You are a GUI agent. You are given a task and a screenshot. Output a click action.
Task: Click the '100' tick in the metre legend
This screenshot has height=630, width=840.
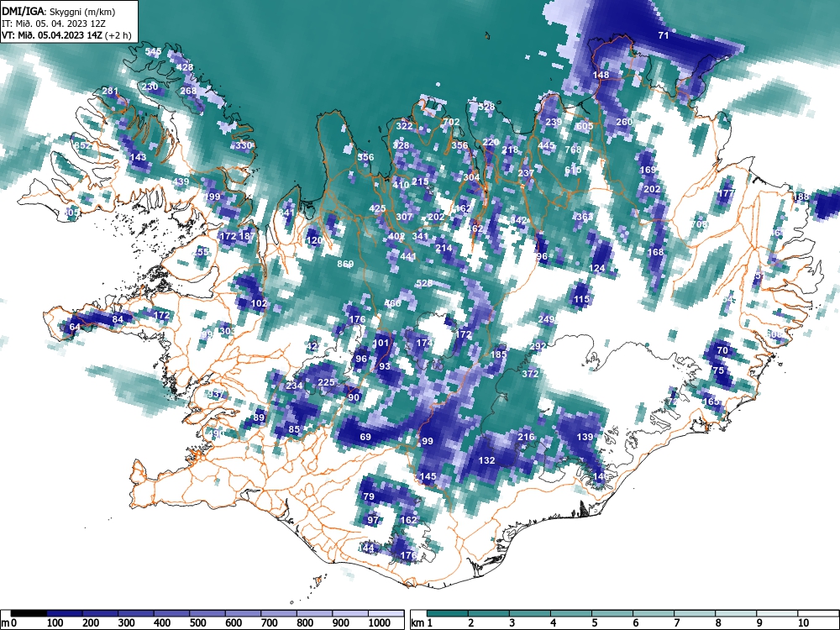coord(55,623)
